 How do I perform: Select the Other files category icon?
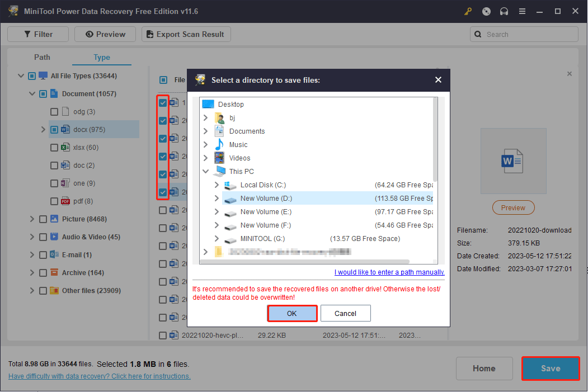(54, 290)
